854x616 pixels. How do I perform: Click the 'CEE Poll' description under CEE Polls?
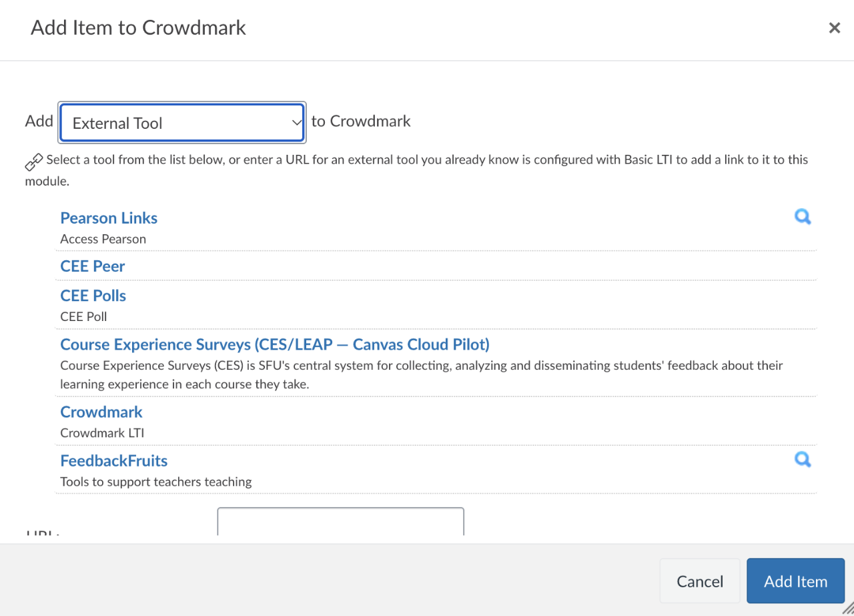(x=83, y=316)
